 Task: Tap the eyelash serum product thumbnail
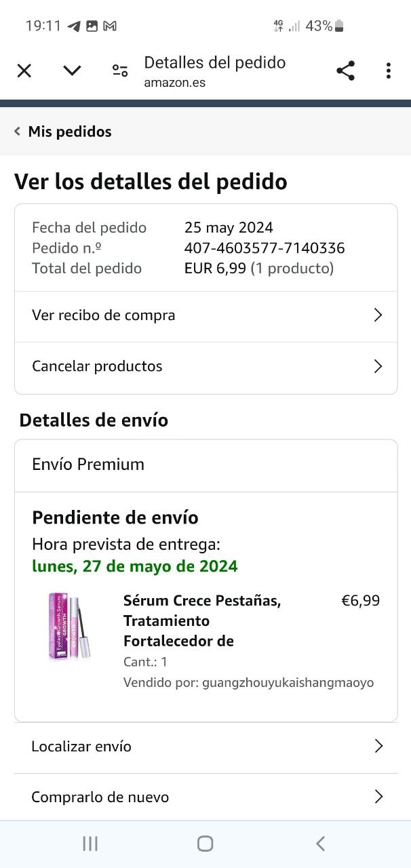(69, 627)
